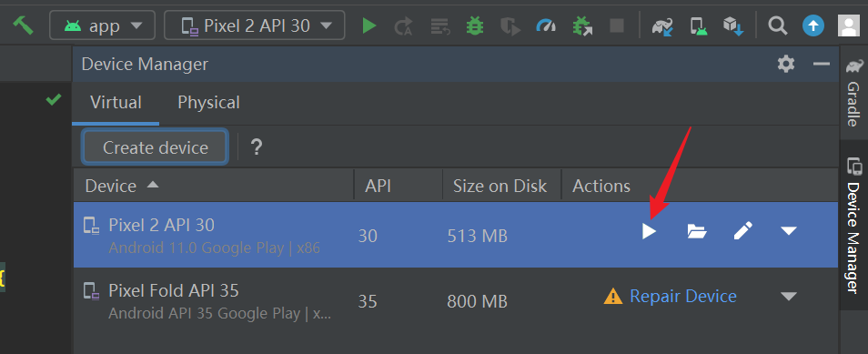This screenshot has height=354, width=868.
Task: Switch to the Physical tab
Action: (x=208, y=103)
